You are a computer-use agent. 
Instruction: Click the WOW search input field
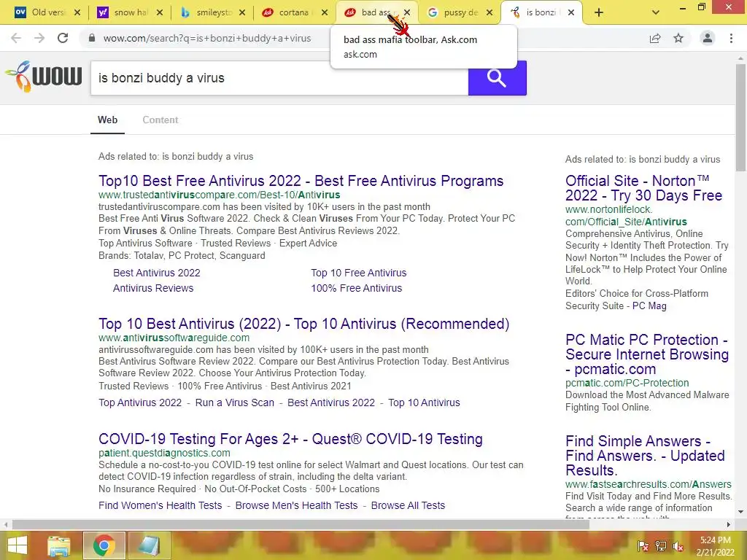tap(279, 78)
